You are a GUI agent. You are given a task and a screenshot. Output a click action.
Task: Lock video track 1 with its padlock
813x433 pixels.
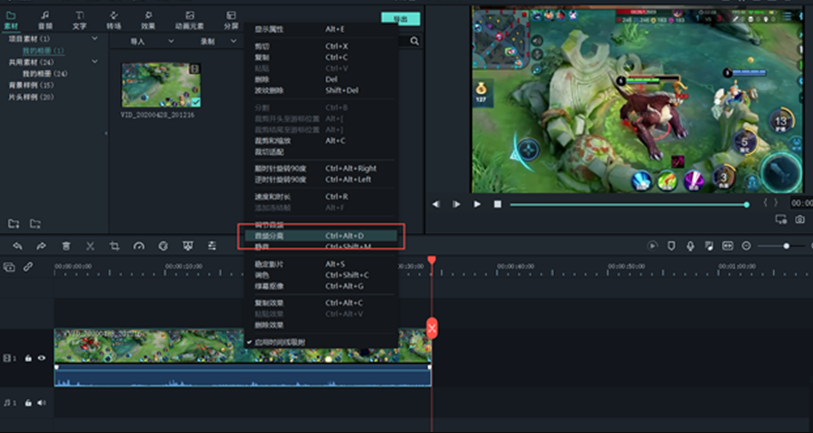tap(28, 358)
